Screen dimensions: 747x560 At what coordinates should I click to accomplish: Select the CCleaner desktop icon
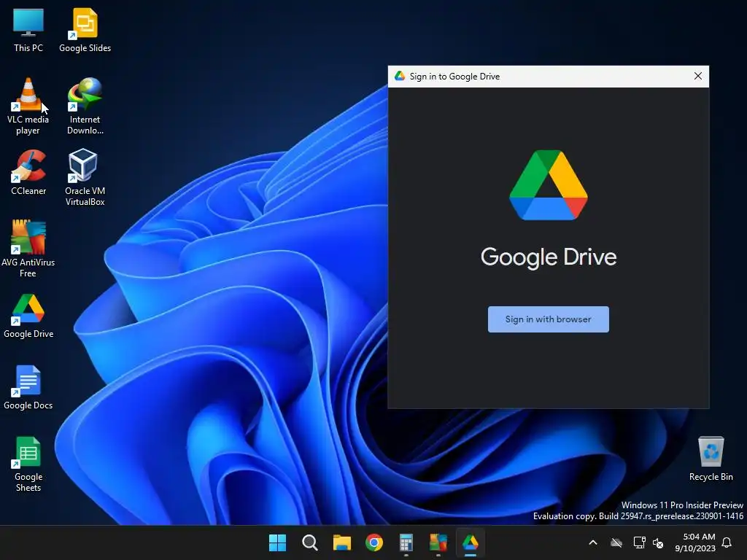click(x=28, y=172)
